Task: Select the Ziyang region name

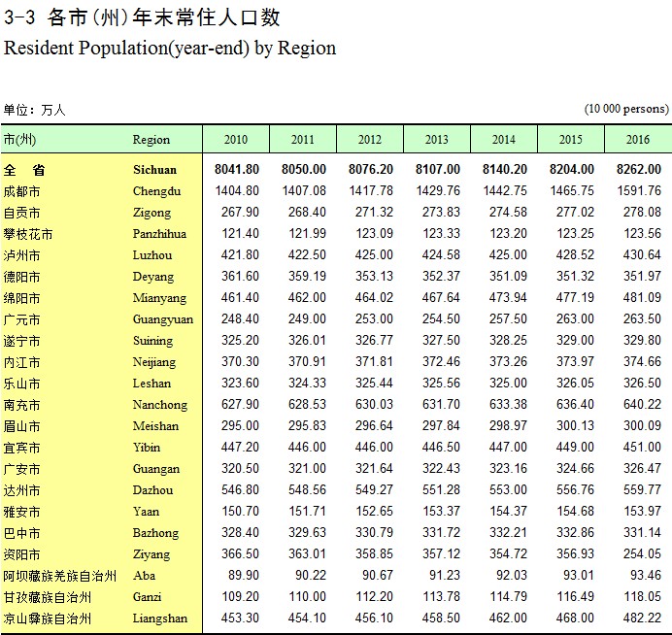Action: pos(151,554)
